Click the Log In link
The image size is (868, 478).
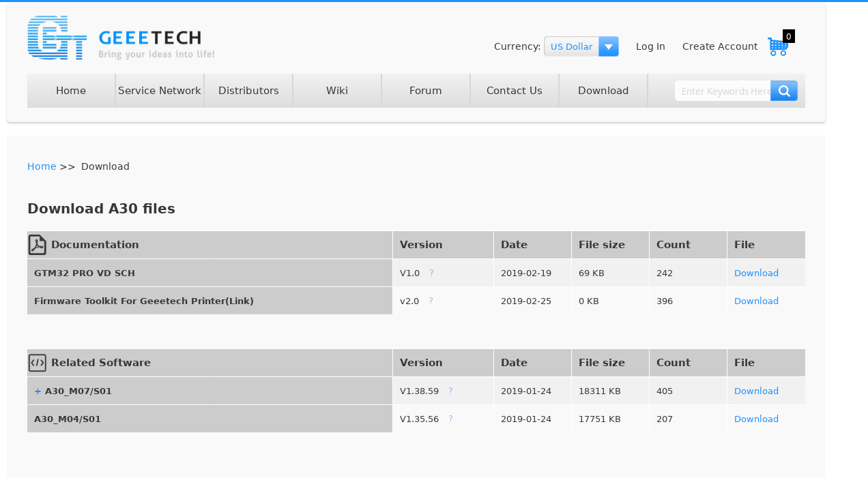click(x=650, y=46)
